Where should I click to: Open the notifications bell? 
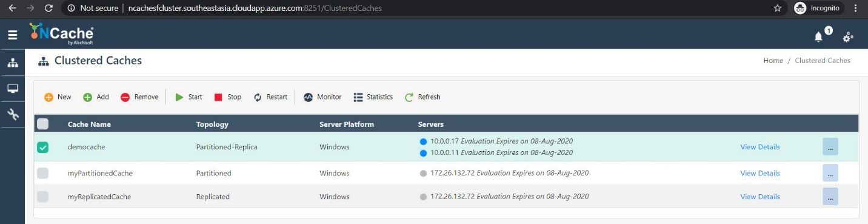[x=819, y=37]
